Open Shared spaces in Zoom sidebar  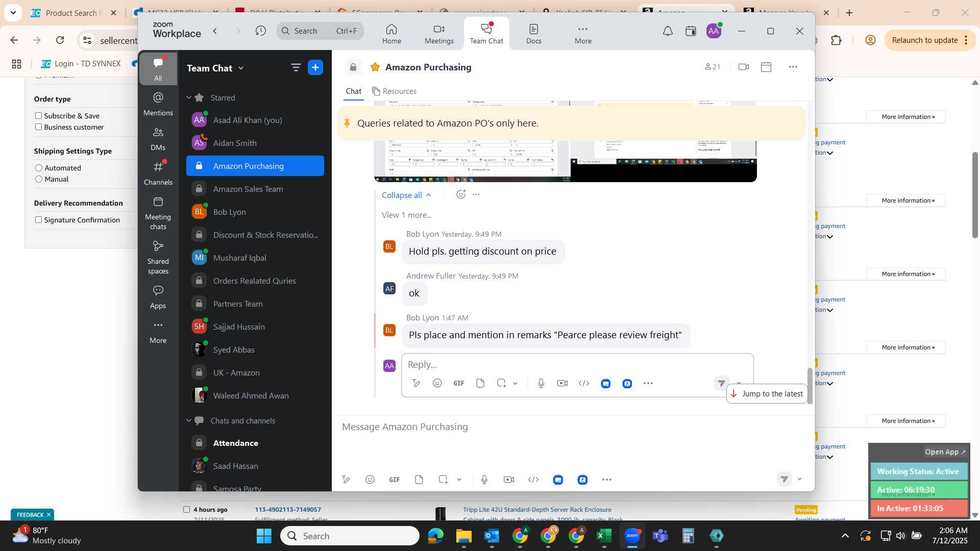[158, 258]
